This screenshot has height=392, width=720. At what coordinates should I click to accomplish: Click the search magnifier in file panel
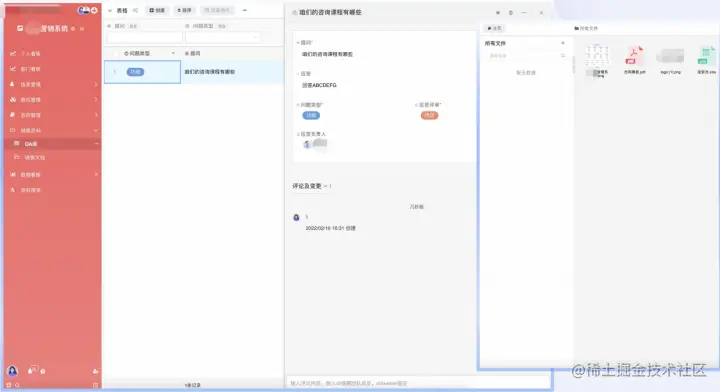(563, 56)
